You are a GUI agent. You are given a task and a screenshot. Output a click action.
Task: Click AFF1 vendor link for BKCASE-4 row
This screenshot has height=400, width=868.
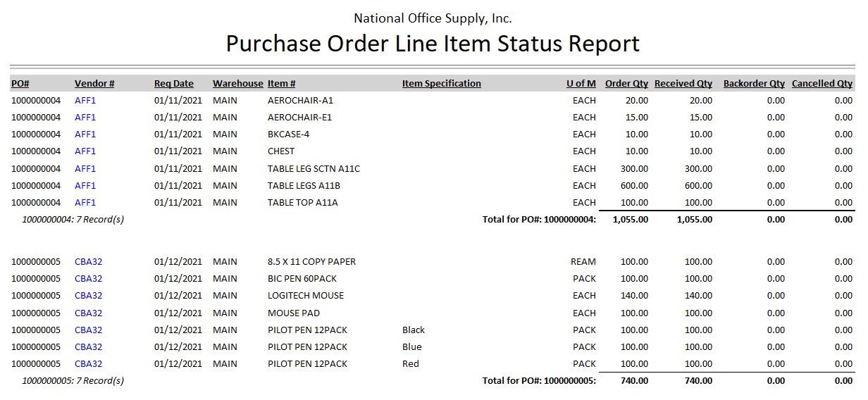pyautogui.click(x=85, y=134)
